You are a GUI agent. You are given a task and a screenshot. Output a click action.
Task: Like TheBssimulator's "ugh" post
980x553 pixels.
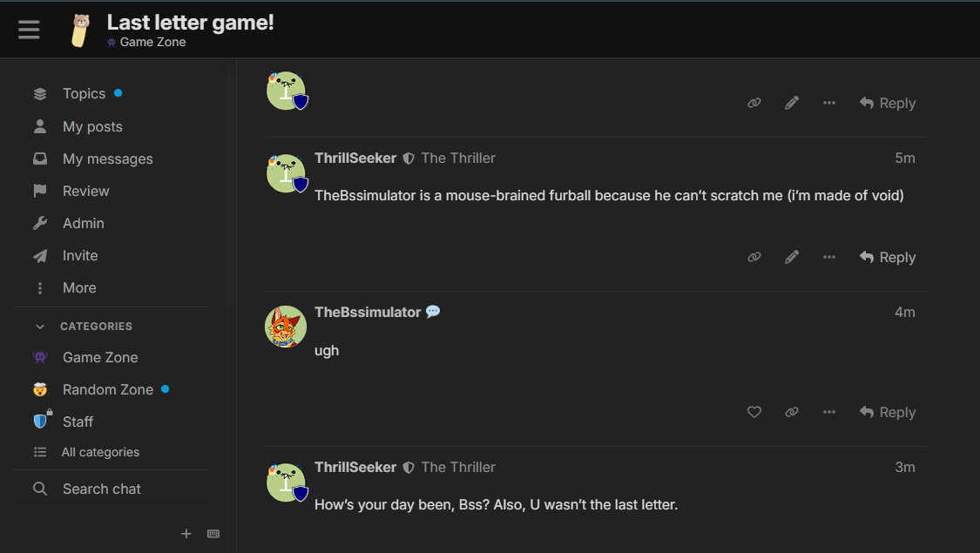point(754,413)
